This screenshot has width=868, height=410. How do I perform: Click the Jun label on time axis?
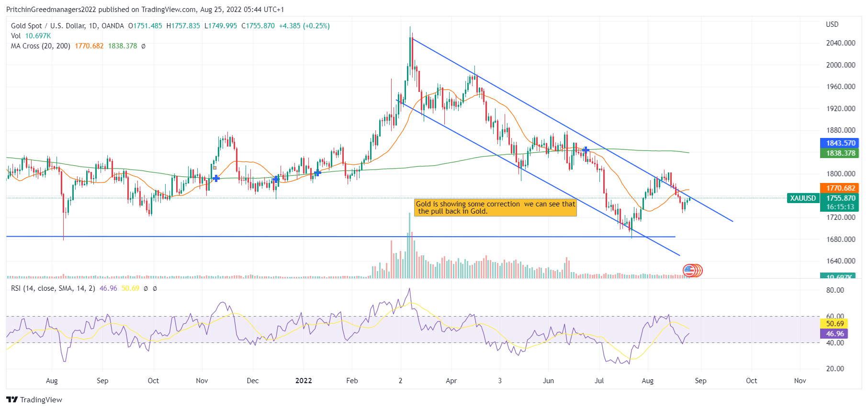(x=548, y=381)
